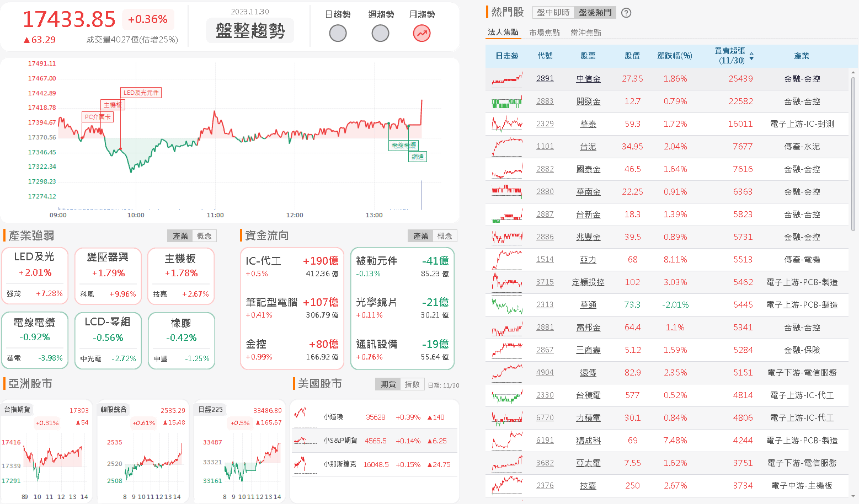Select 概念 in the 資金流向 section
Screen dimensions: 859x504
pyautogui.click(x=445, y=236)
